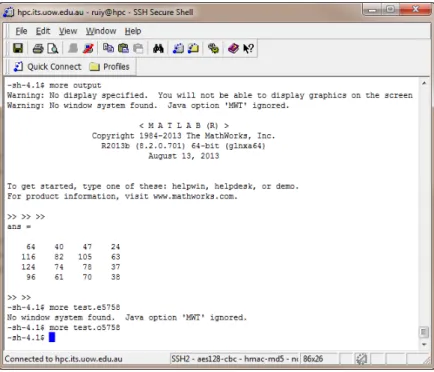Open the View menu

(68, 31)
